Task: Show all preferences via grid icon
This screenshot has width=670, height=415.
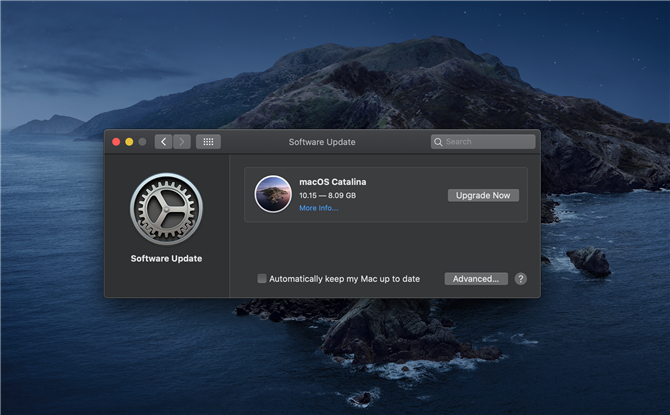Action: (x=208, y=142)
